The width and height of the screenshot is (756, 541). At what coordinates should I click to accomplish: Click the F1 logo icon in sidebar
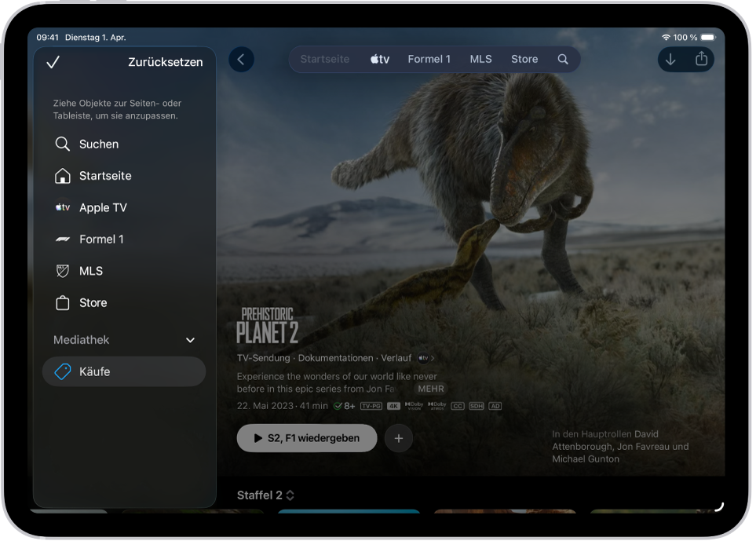click(63, 239)
